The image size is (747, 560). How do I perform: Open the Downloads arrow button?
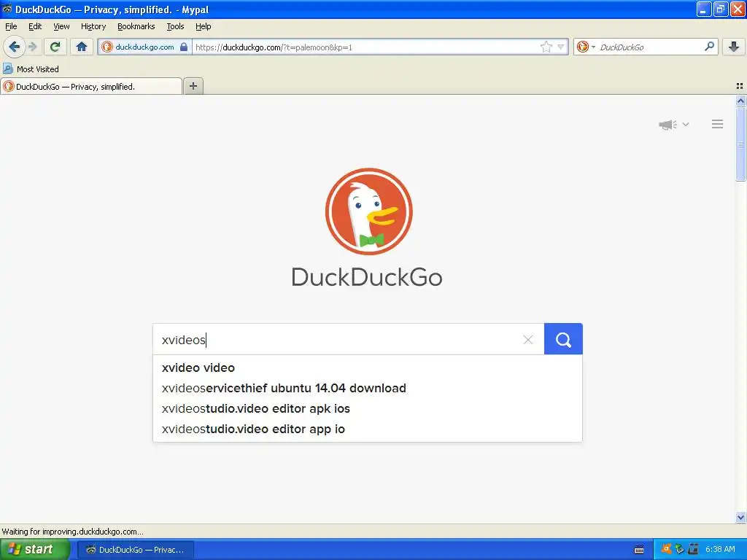734,47
